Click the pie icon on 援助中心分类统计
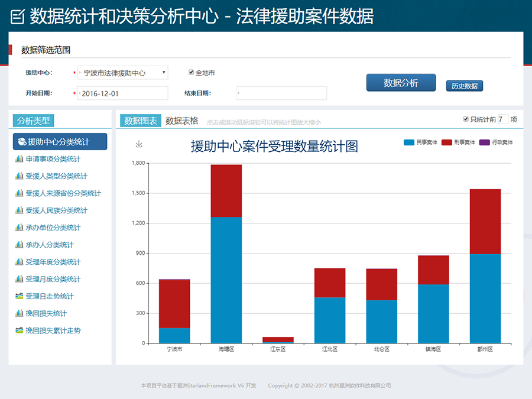The image size is (532, 399). tap(22, 142)
